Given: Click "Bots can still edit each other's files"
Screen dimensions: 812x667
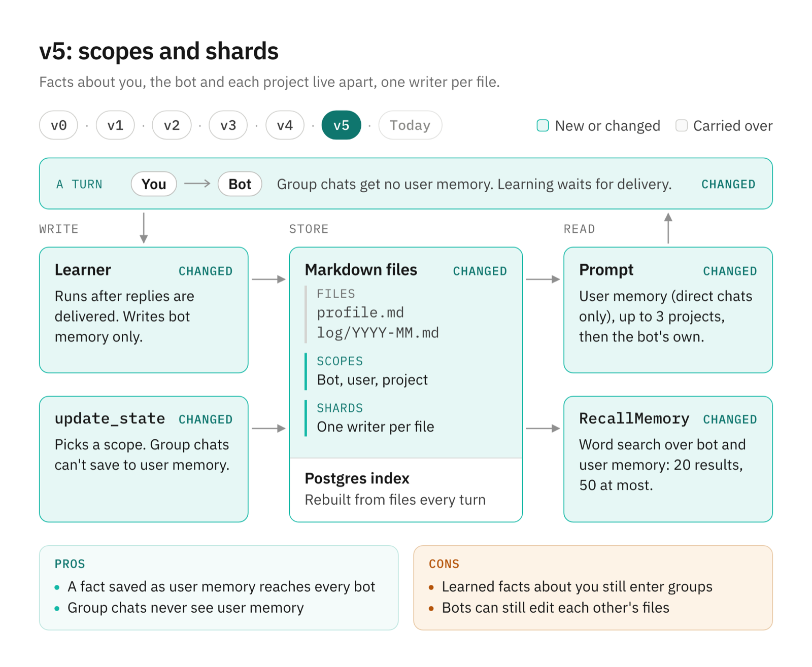Looking at the screenshot, I should 556,608.
